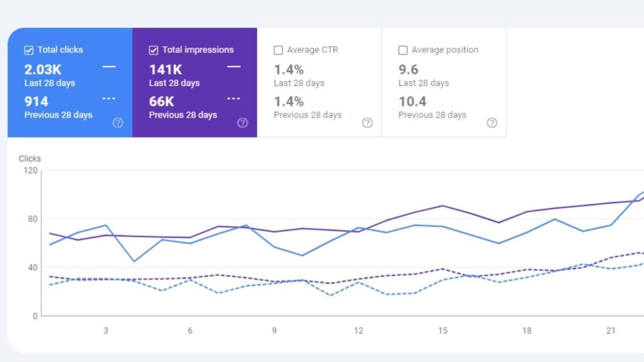644x362 pixels.
Task: Click the Average CTR help question mark
Action: pos(367,123)
